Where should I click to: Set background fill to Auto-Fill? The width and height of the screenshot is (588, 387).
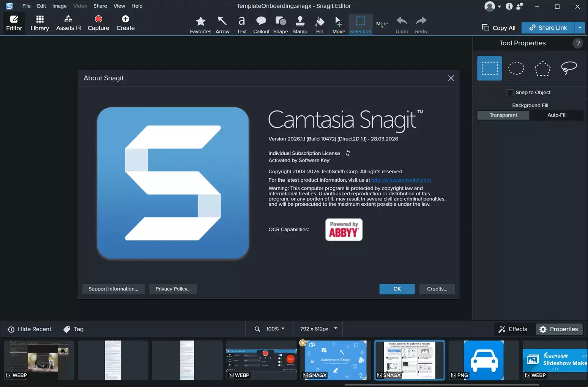point(556,115)
